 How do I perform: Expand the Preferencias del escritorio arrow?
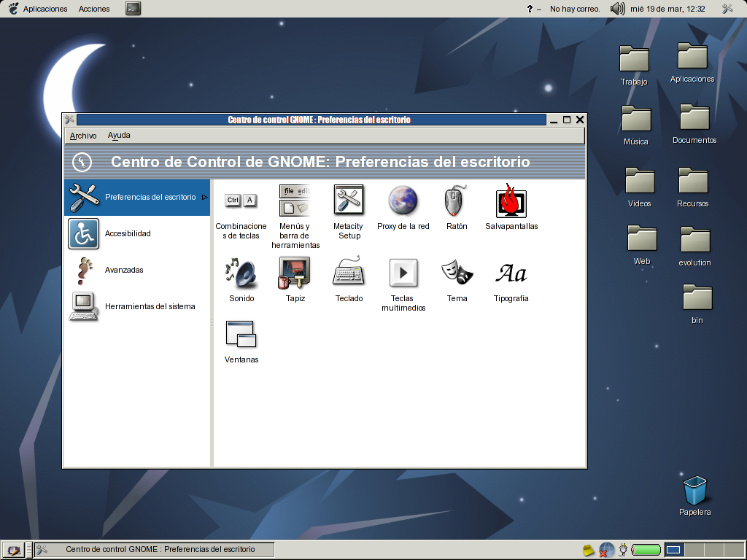(205, 197)
